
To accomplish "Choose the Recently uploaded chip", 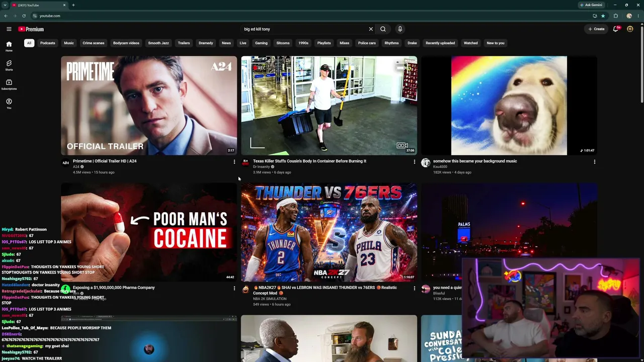I will 440,43.
